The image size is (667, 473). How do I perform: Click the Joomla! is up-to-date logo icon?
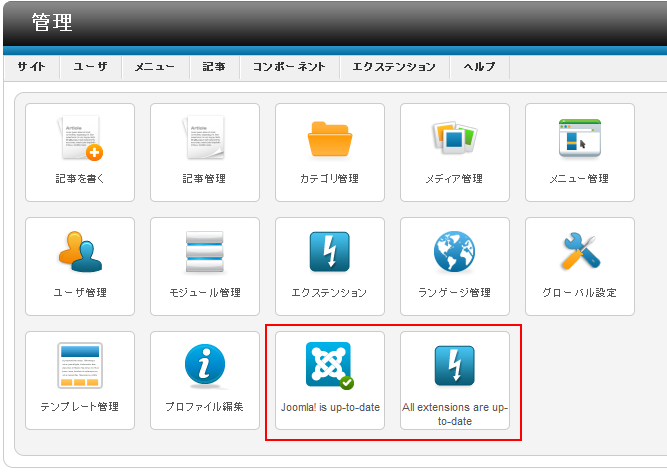coord(330,365)
